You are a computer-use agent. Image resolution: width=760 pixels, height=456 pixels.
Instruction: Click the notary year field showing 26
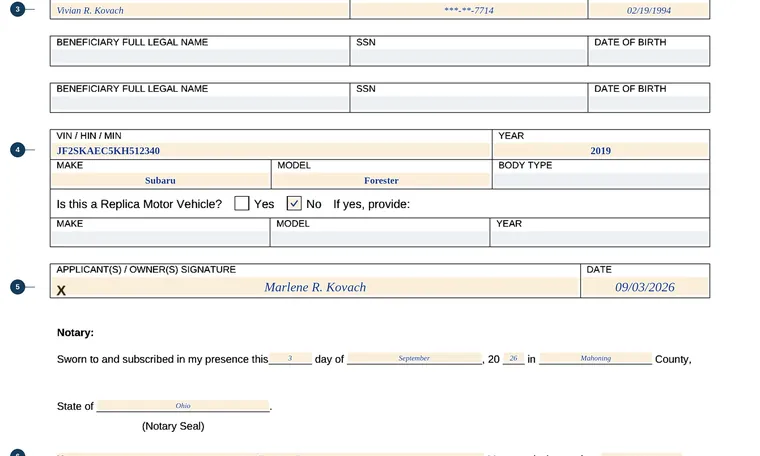tap(513, 358)
